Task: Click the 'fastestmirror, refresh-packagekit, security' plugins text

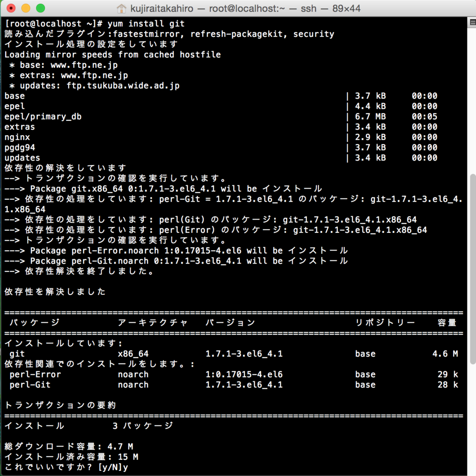Action: [x=224, y=34]
